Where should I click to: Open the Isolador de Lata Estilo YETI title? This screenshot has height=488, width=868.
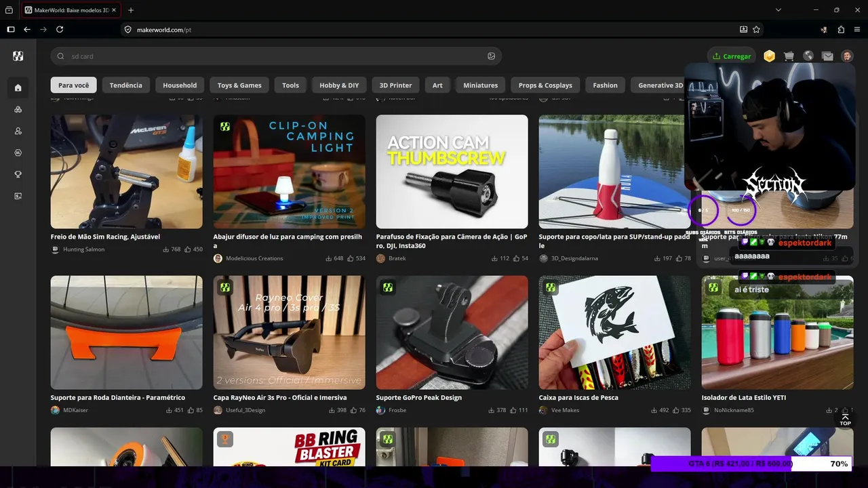point(744,398)
